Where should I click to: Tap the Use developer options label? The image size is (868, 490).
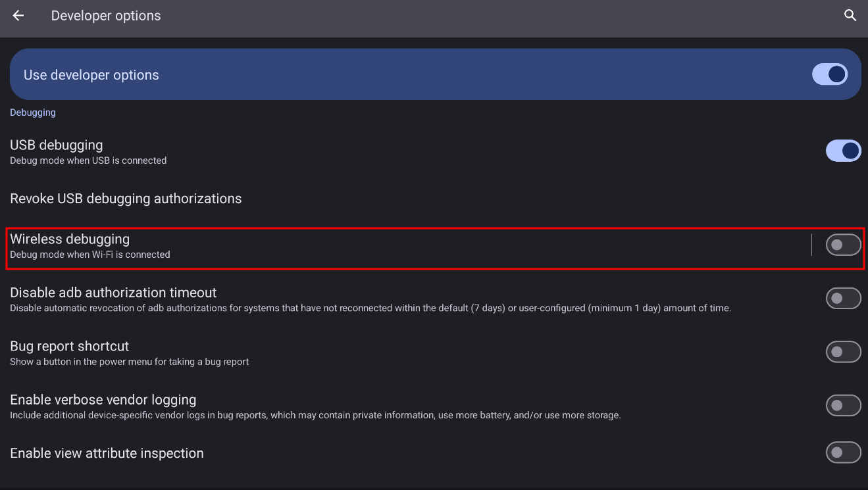[91, 75]
